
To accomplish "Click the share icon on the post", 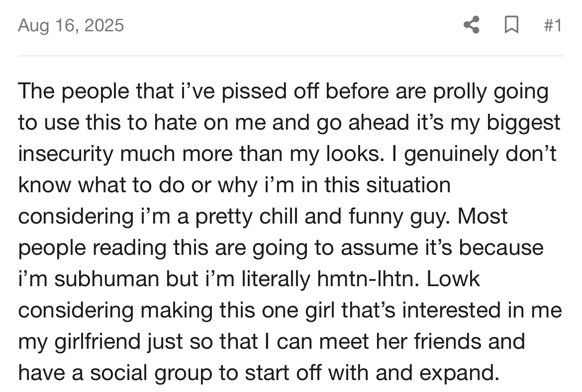I will [472, 25].
